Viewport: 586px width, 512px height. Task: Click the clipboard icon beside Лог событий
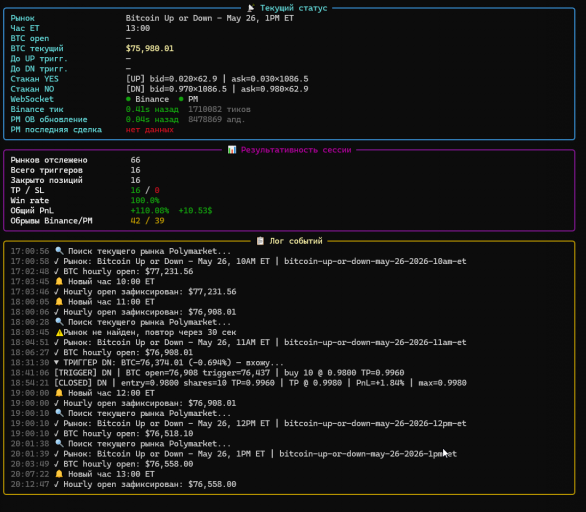click(260, 241)
